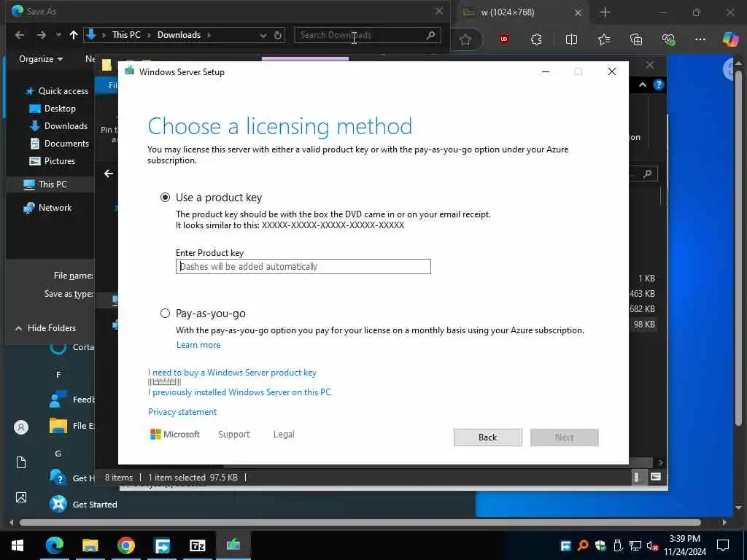Image resolution: width=747 pixels, height=560 pixels.
Task: Open Google Chrome from the taskbar
Action: 125,545
